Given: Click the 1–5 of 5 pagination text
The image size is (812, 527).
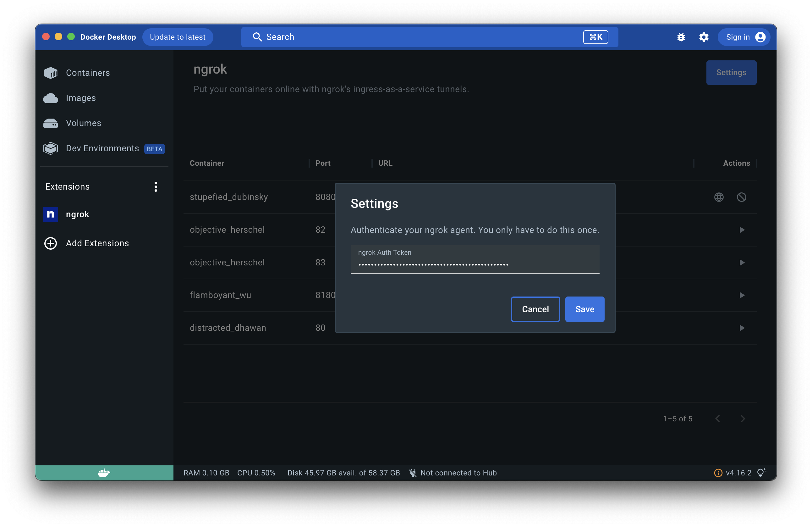Looking at the screenshot, I should pyautogui.click(x=678, y=419).
